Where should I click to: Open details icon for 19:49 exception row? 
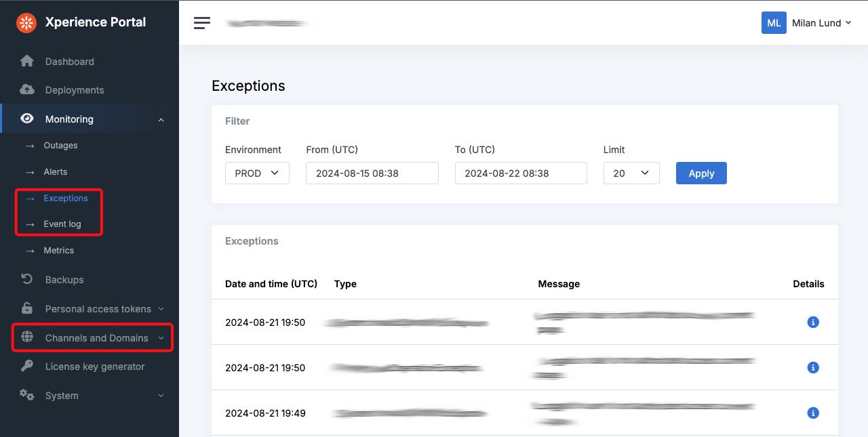(x=813, y=413)
